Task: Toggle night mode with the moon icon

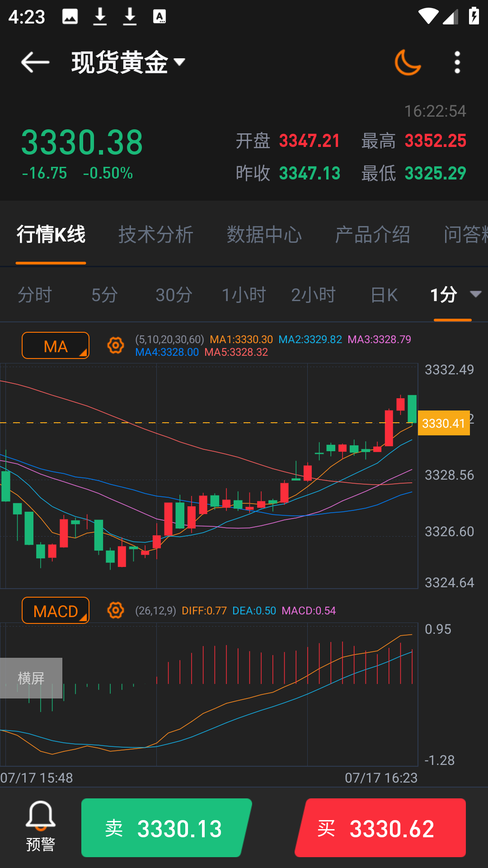Action: click(x=408, y=62)
